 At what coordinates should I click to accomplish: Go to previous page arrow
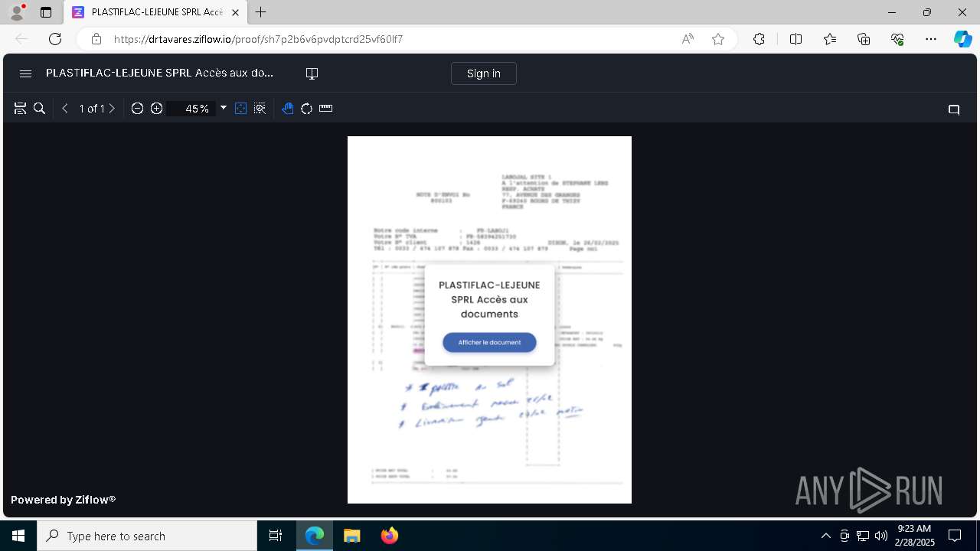65,109
